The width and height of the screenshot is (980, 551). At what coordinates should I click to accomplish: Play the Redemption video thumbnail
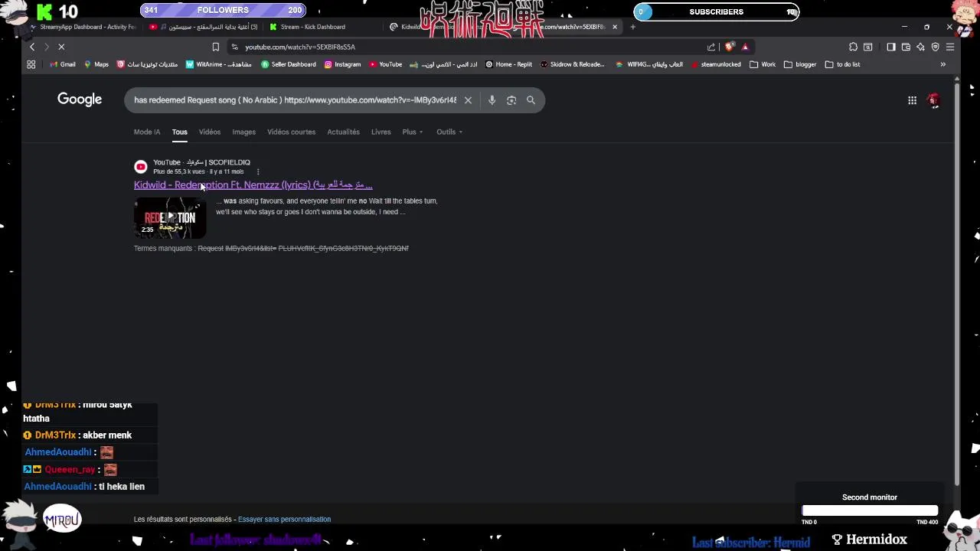tap(170, 218)
